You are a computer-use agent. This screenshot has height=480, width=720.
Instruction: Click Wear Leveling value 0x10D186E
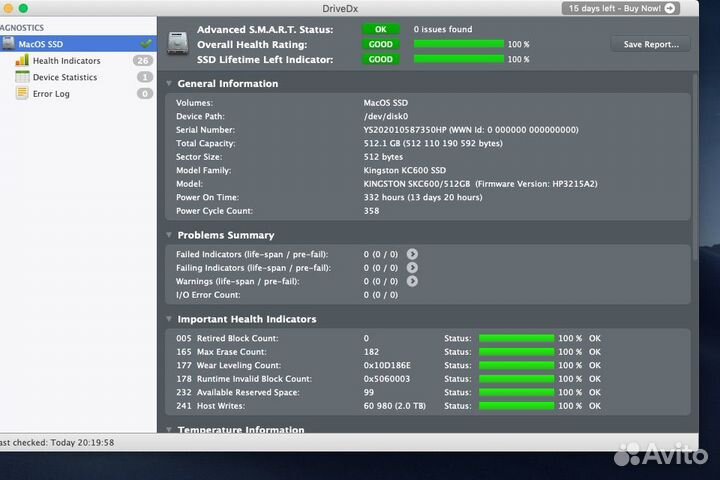pos(387,365)
